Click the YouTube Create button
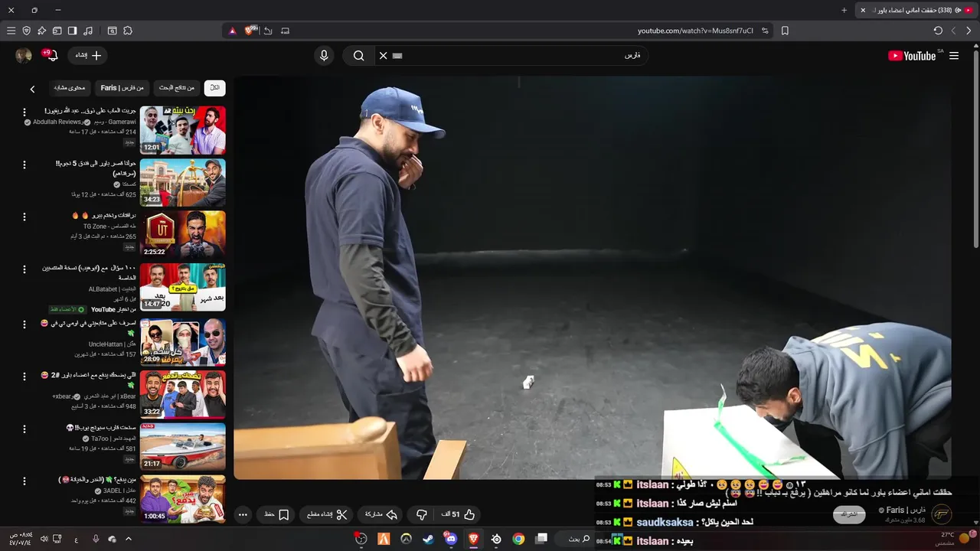 [x=88, y=55]
